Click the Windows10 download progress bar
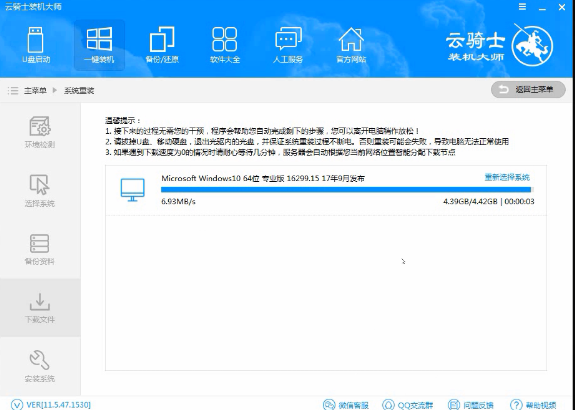Image resolution: width=575 pixels, height=410 pixels. pos(347,190)
